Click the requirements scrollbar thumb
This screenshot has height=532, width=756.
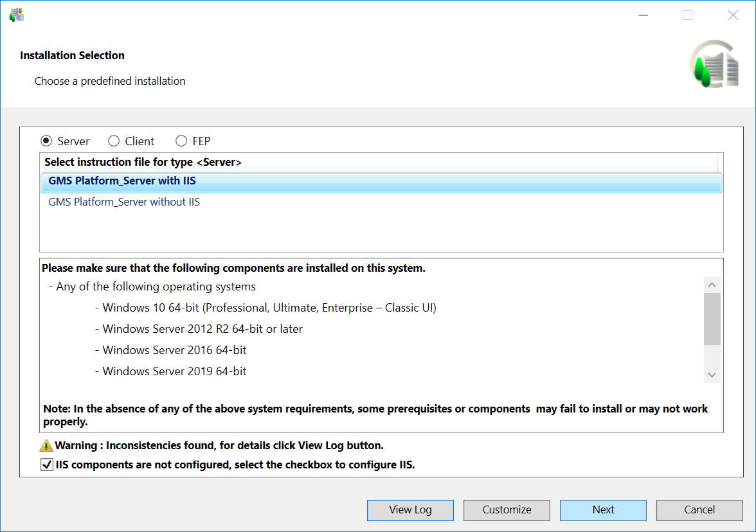coord(712,319)
